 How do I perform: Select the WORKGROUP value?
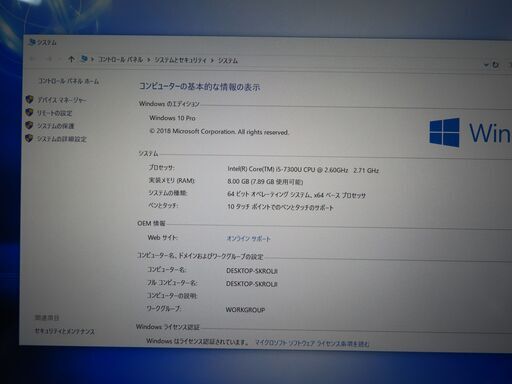245,310
